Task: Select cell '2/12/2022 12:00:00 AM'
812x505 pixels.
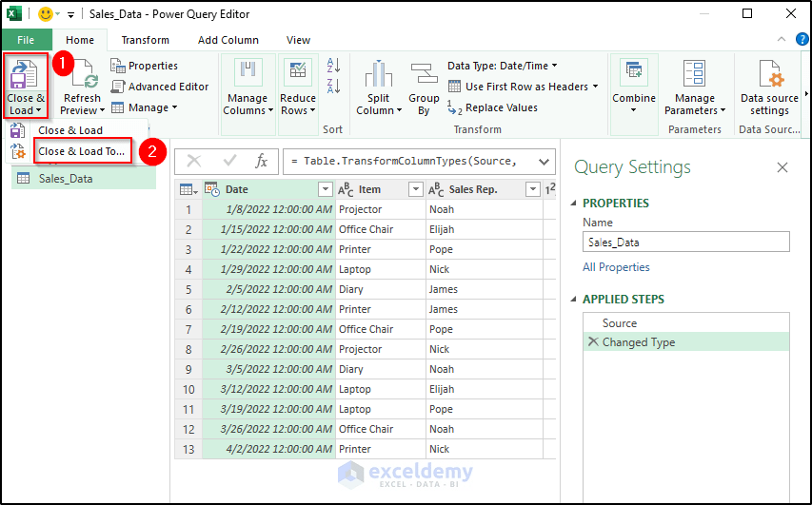Action: click(x=268, y=309)
